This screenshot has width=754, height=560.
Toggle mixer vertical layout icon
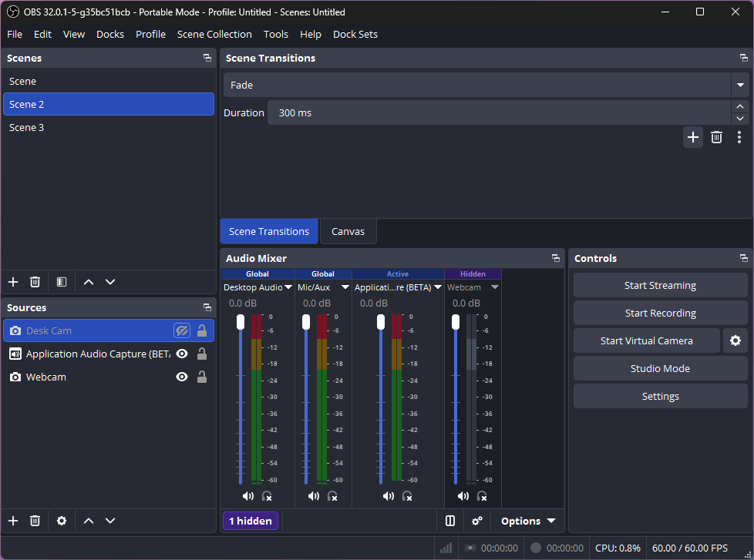450,521
